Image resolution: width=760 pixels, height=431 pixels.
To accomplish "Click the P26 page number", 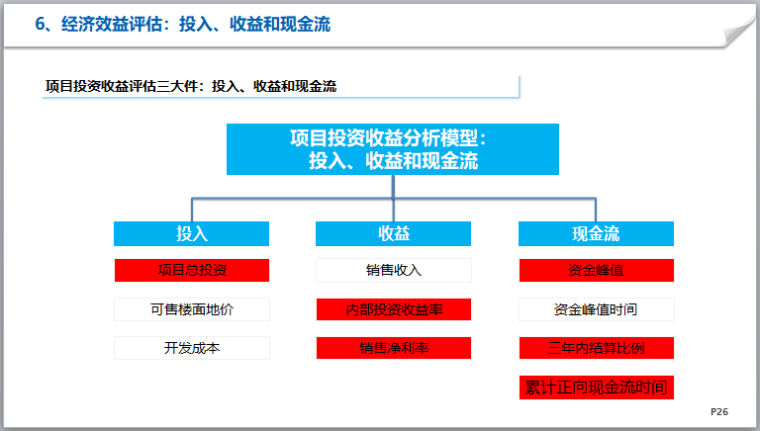I will click(719, 412).
